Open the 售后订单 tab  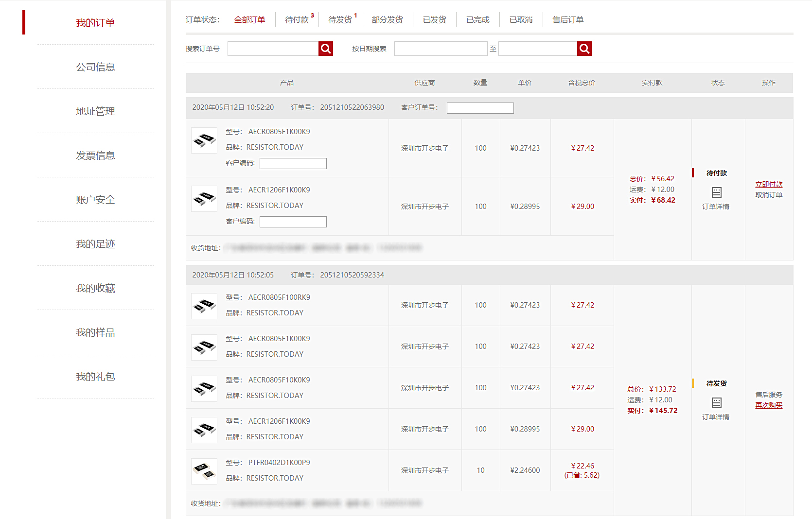tap(568, 20)
